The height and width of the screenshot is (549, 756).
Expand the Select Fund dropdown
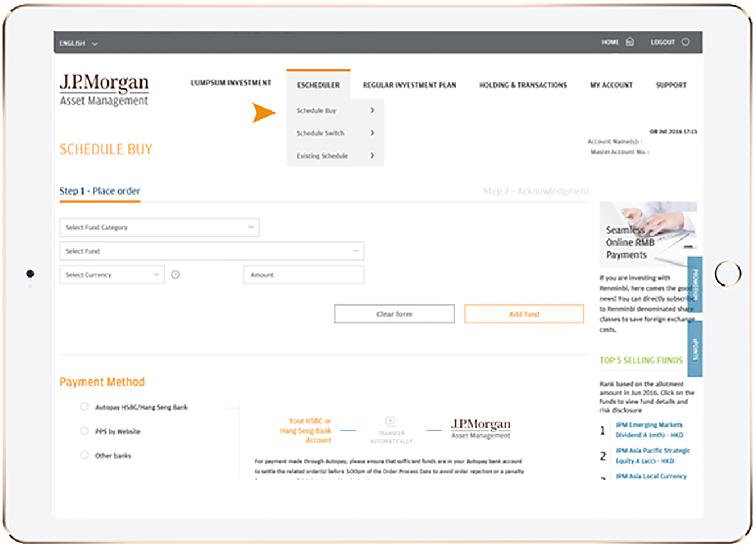point(211,251)
